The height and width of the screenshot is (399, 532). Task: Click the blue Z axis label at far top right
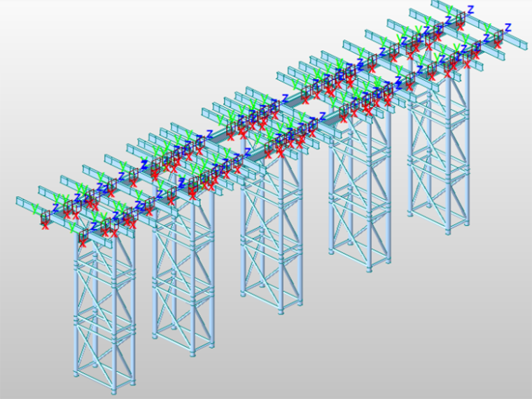[508, 28]
